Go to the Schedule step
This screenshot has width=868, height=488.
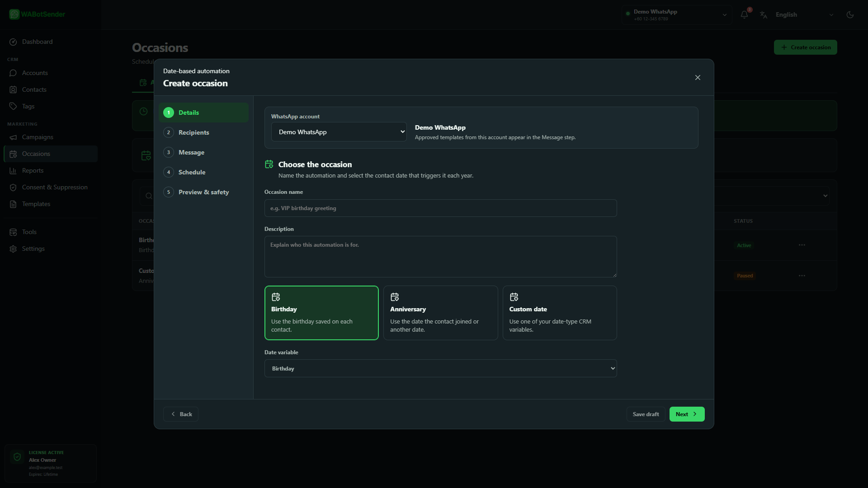pyautogui.click(x=203, y=172)
